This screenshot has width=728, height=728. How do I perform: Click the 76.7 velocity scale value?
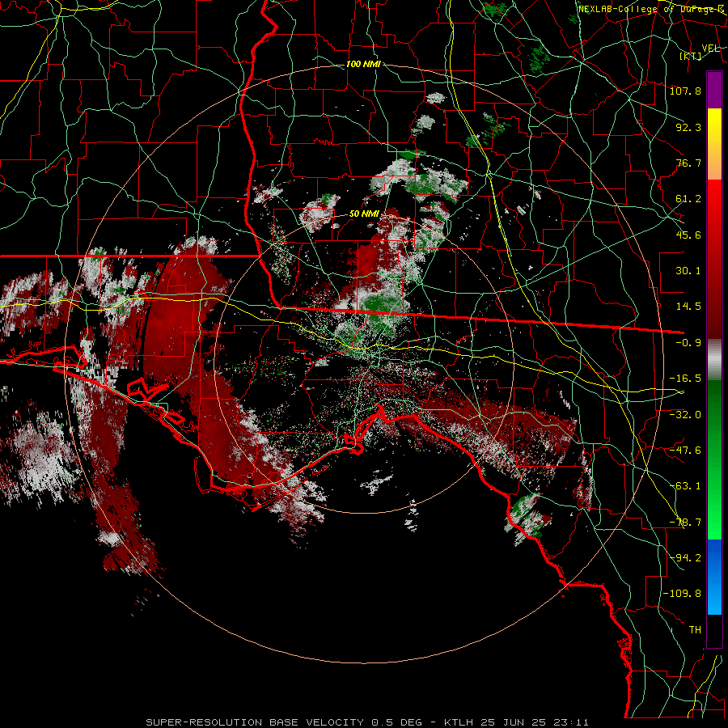pos(688,163)
